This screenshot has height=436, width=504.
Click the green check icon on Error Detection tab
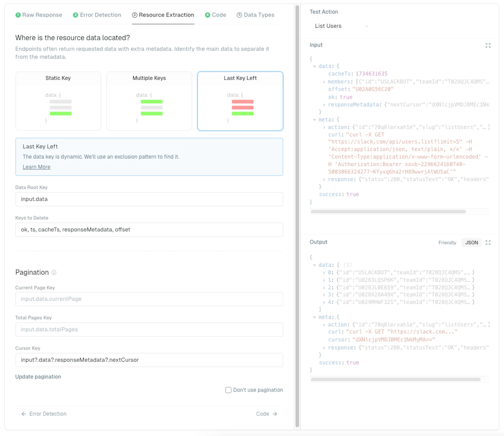[76, 15]
